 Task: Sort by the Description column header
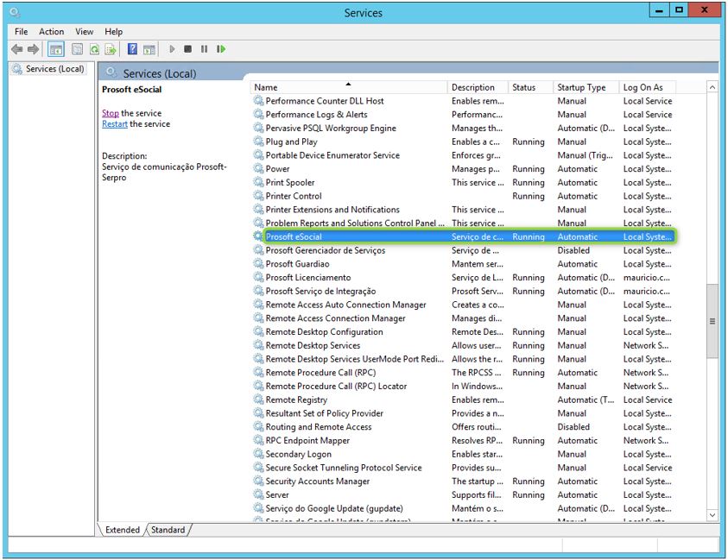(x=478, y=87)
